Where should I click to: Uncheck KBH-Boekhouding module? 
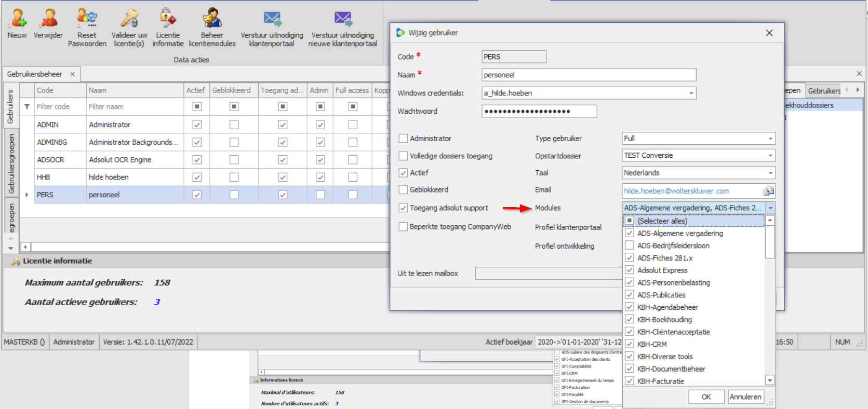point(630,319)
